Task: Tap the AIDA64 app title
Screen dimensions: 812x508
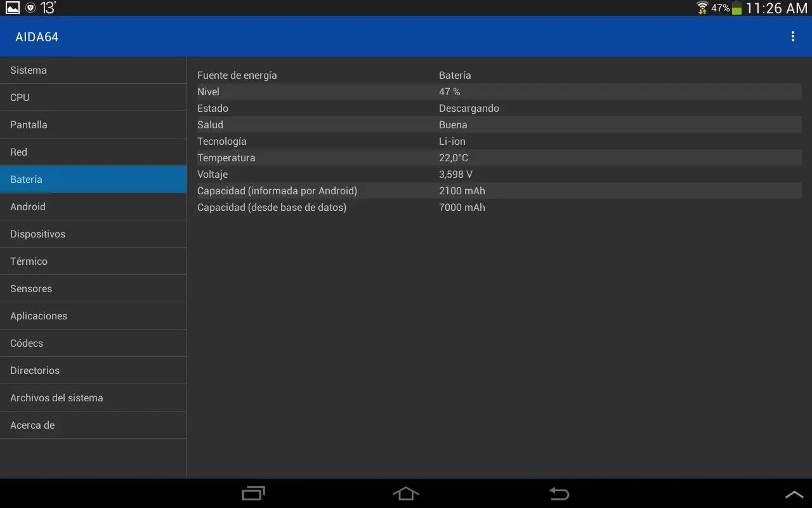Action: (x=37, y=37)
